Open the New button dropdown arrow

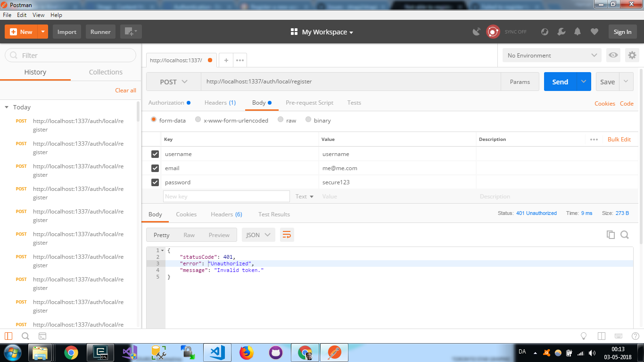(43, 32)
